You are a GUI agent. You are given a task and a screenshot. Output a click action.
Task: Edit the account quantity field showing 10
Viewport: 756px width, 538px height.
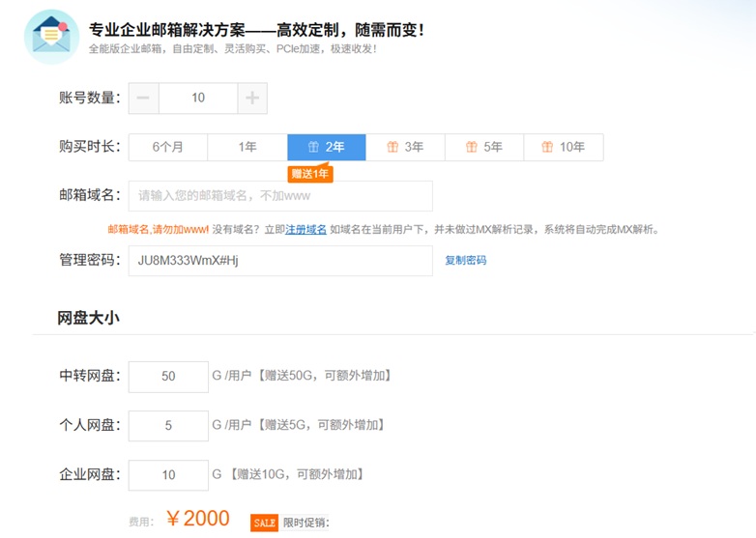click(198, 99)
